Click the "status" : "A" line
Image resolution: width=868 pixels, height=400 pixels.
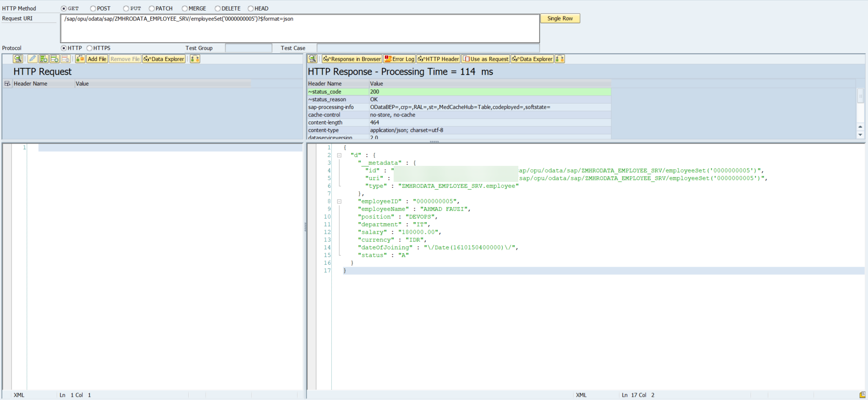point(383,255)
